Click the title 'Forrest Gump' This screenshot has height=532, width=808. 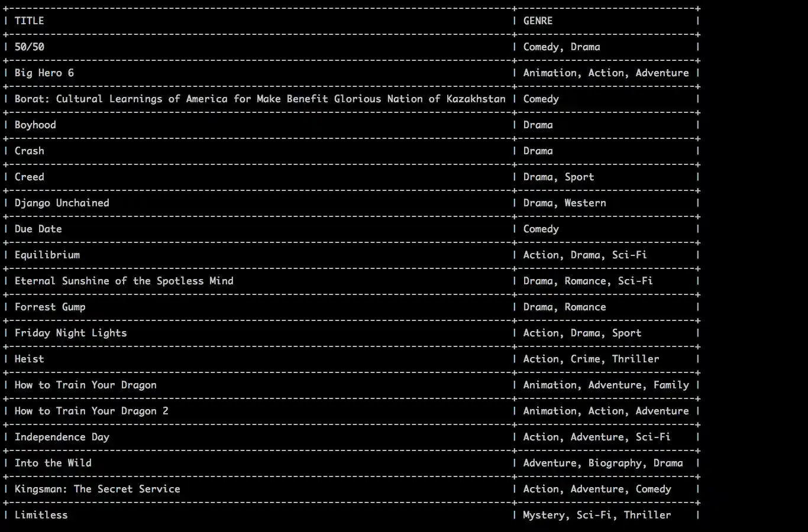pos(50,307)
